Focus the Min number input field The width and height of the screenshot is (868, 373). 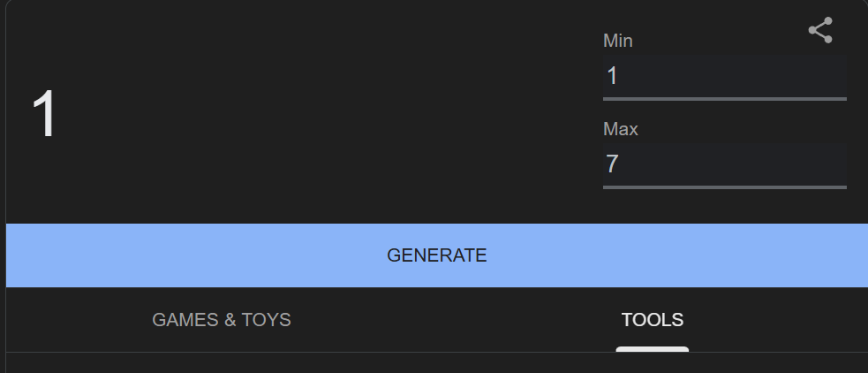point(724,76)
